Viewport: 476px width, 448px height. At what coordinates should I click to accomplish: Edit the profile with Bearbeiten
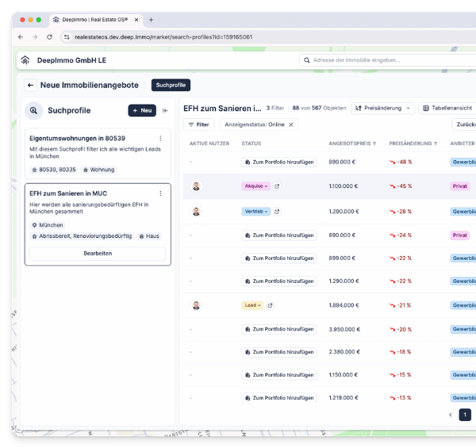98,253
